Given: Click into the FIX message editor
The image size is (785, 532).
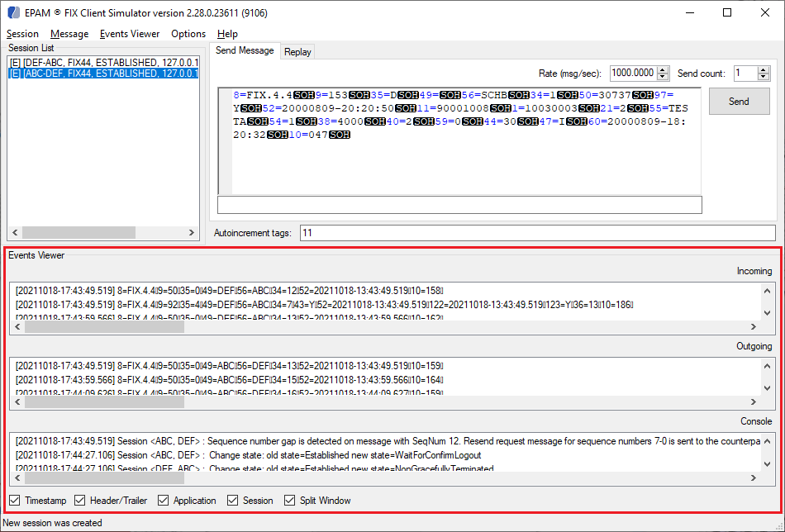Looking at the screenshot, I should (x=459, y=141).
